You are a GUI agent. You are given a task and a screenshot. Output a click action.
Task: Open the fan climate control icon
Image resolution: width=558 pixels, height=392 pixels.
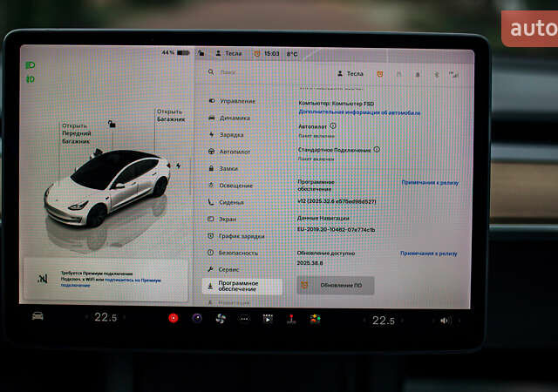(x=221, y=319)
